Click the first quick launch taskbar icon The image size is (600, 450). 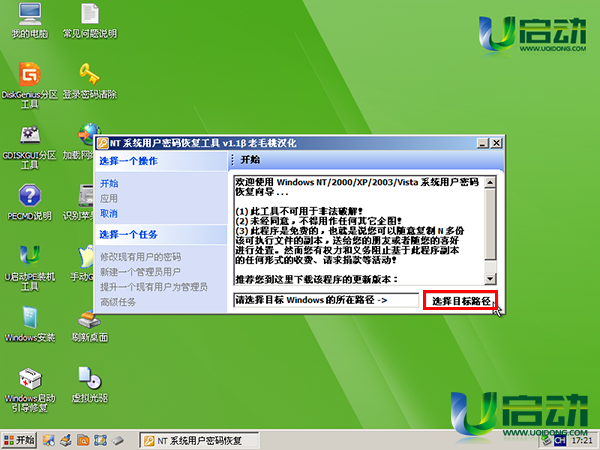[x=49, y=440]
